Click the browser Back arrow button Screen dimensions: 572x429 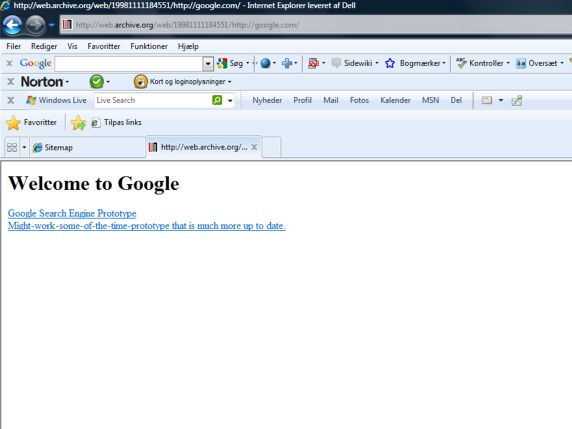(x=12, y=25)
